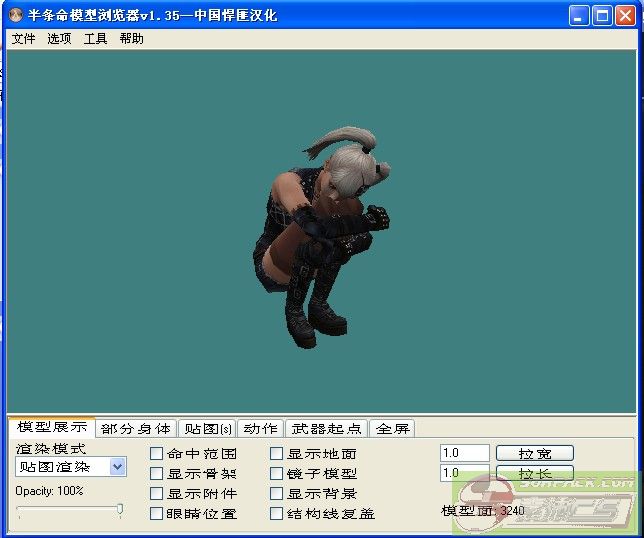Enable the 命中范围 checkbox
This screenshot has height=538, width=644.
click(156, 454)
